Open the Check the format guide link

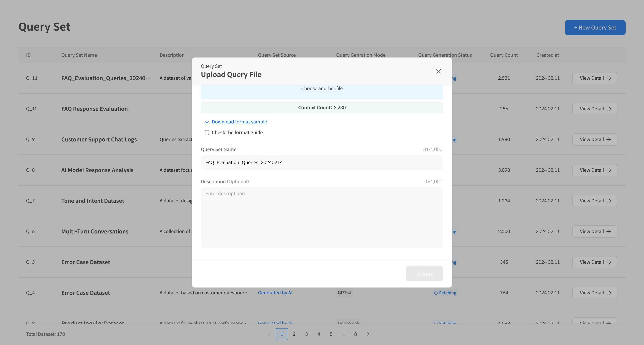coord(237,132)
